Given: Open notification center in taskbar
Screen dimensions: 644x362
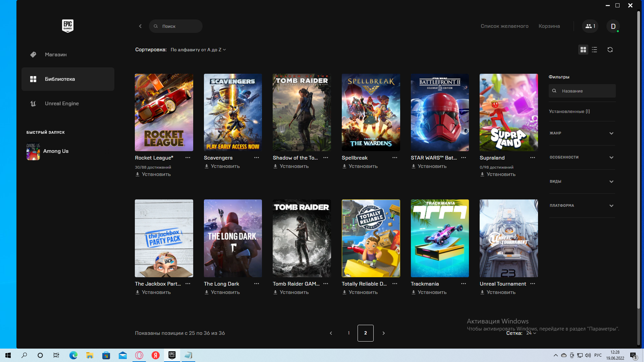Looking at the screenshot, I should [x=633, y=355].
